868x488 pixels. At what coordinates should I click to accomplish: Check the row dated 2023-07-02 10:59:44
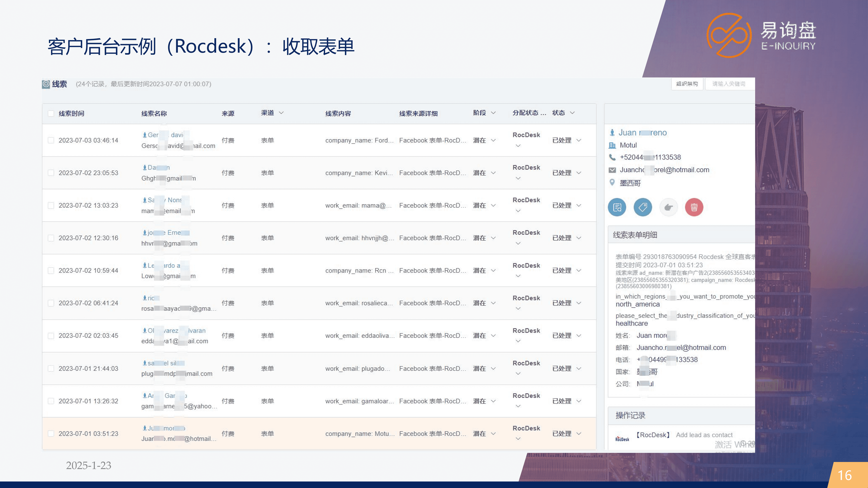click(51, 270)
